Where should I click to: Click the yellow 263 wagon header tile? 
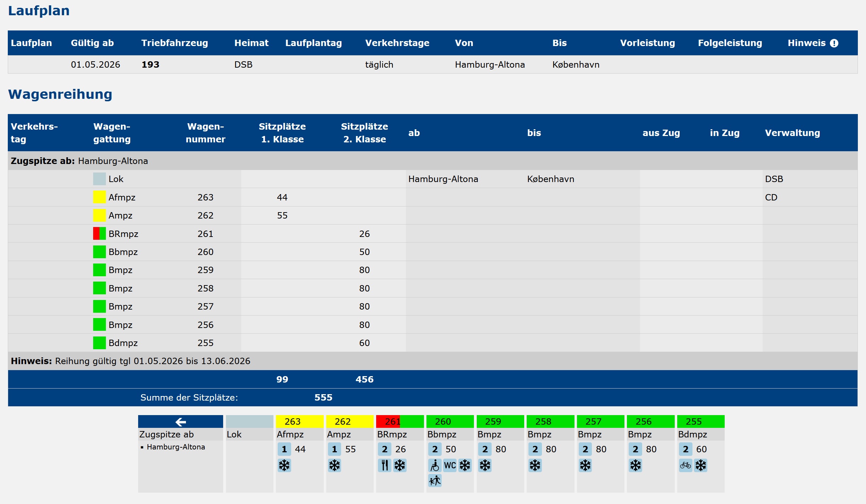[x=300, y=421]
